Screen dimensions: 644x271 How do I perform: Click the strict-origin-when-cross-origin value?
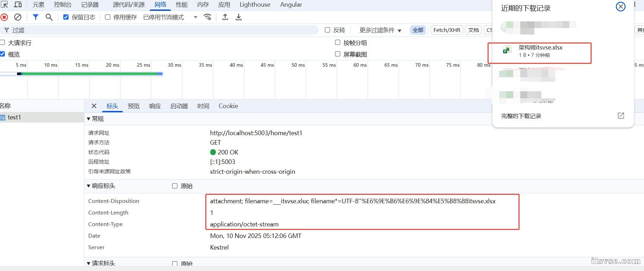[x=252, y=172]
